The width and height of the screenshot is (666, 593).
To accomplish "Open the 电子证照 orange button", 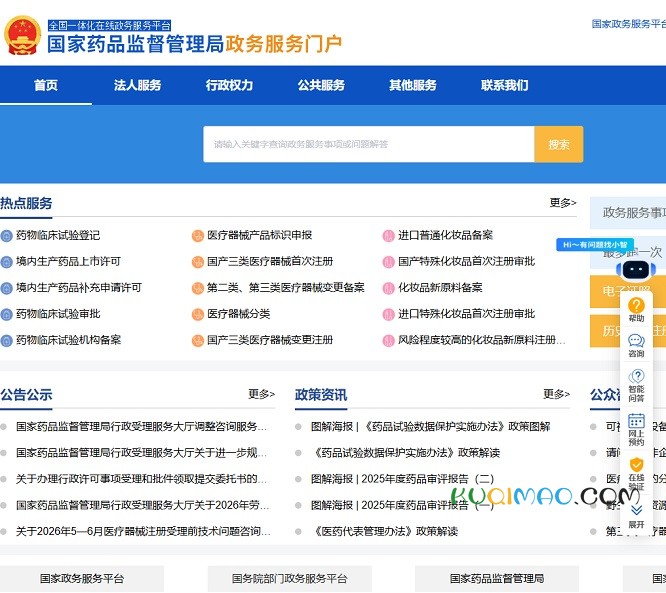I will coord(605,291).
